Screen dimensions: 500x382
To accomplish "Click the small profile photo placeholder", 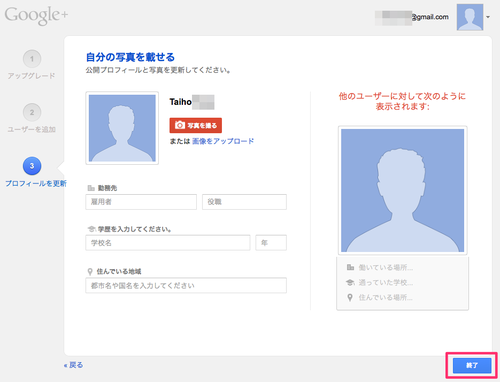I will tap(122, 128).
